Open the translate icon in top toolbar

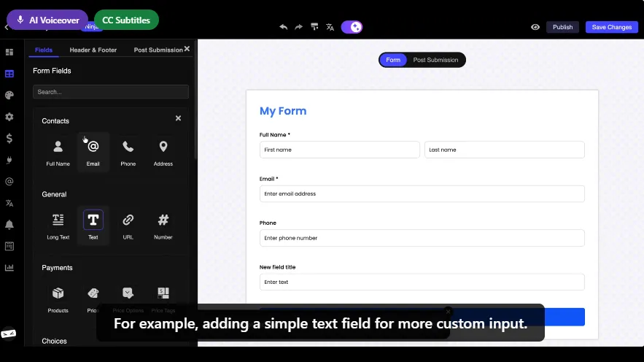[x=330, y=27]
